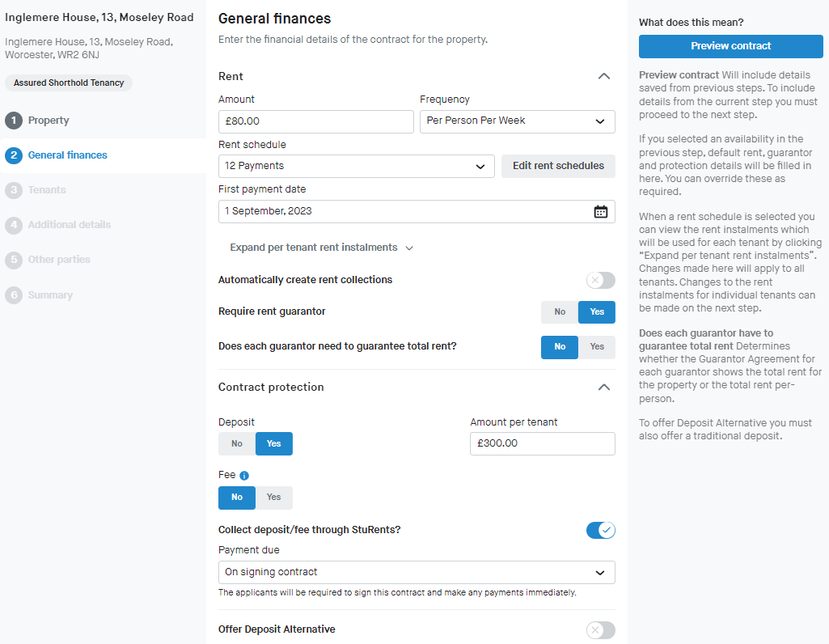Click the rent Amount input field
Screen dimensions: 829x644
(x=315, y=121)
